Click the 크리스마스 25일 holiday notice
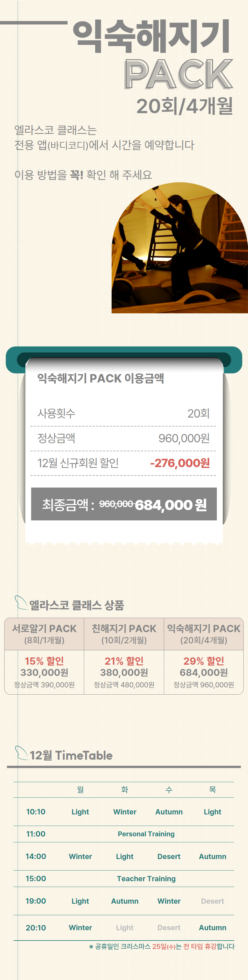Viewport: 248px width, 980px height. (161, 946)
